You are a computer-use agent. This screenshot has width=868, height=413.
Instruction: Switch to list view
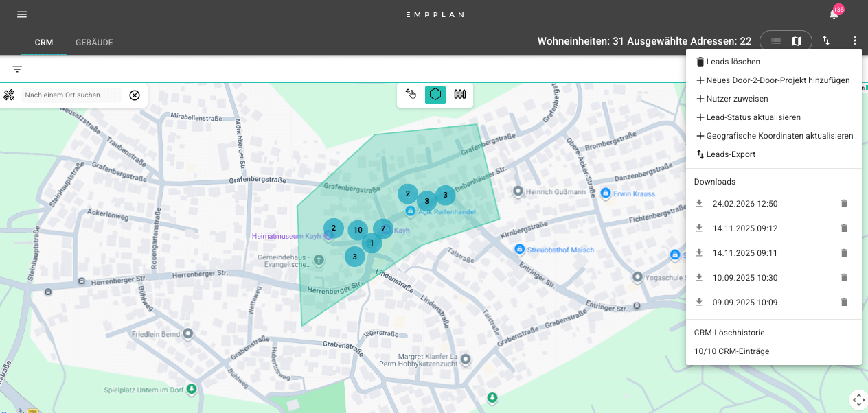point(775,41)
